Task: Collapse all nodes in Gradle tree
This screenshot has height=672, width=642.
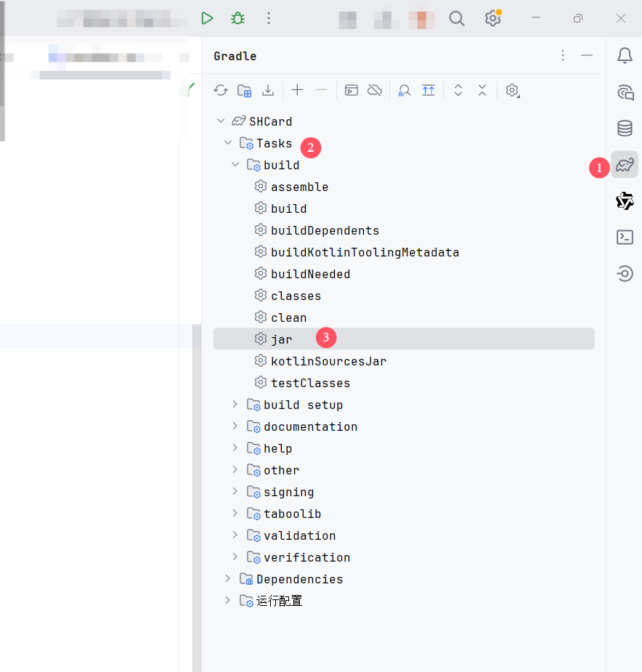Action: [x=481, y=90]
